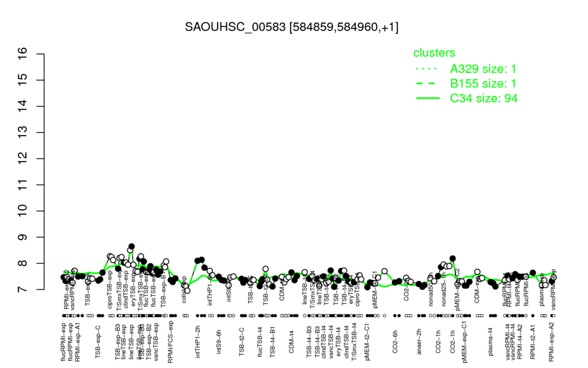Image resolution: width=588 pixels, height=368 pixels.
Task: Click the 'clusters' legend heading
Action: [434, 52]
